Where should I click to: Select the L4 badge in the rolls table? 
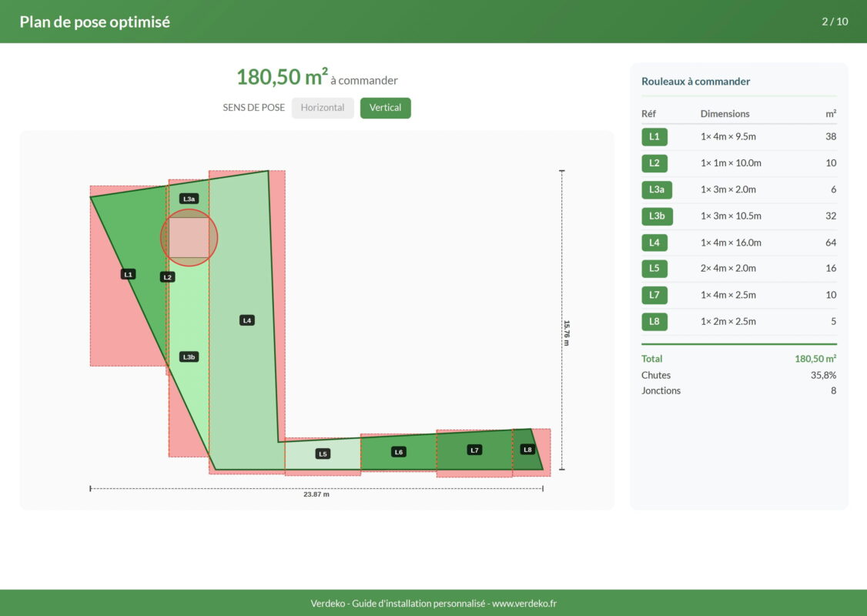click(x=654, y=243)
